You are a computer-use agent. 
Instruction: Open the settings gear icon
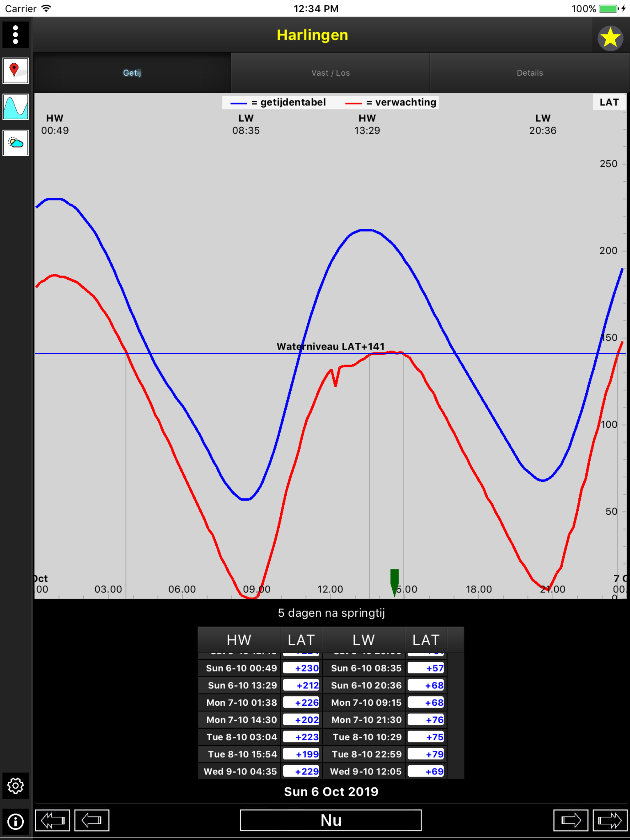coord(16,785)
